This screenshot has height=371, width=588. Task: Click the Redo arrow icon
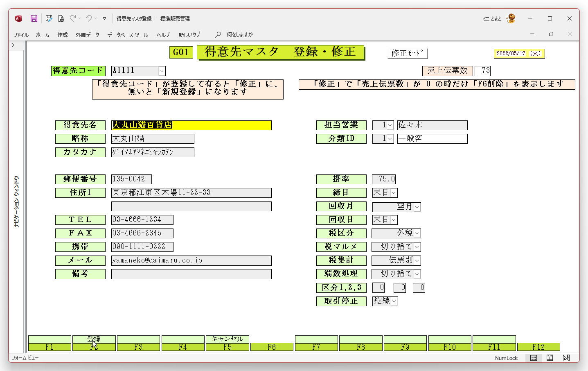pyautogui.click(x=73, y=18)
